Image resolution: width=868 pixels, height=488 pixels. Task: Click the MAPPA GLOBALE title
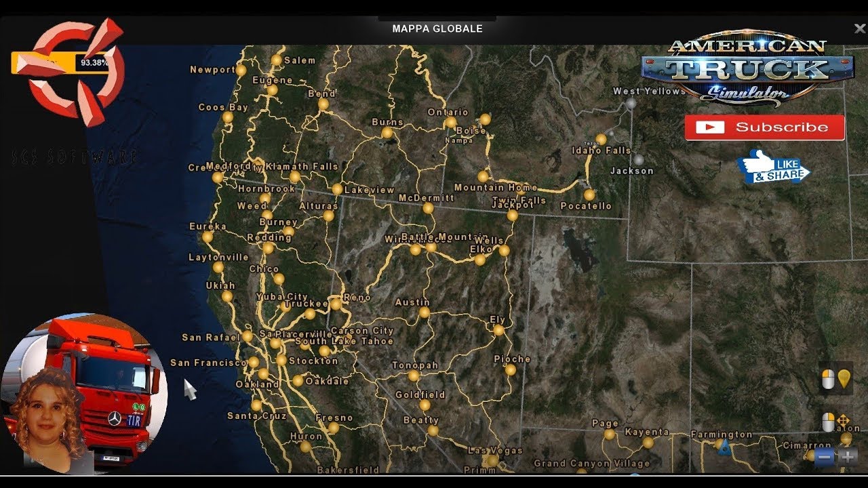437,28
